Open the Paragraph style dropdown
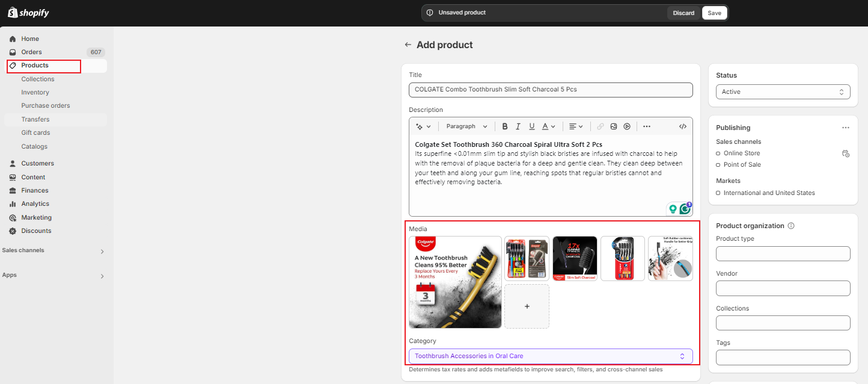This screenshot has height=384, width=868. pyautogui.click(x=465, y=126)
